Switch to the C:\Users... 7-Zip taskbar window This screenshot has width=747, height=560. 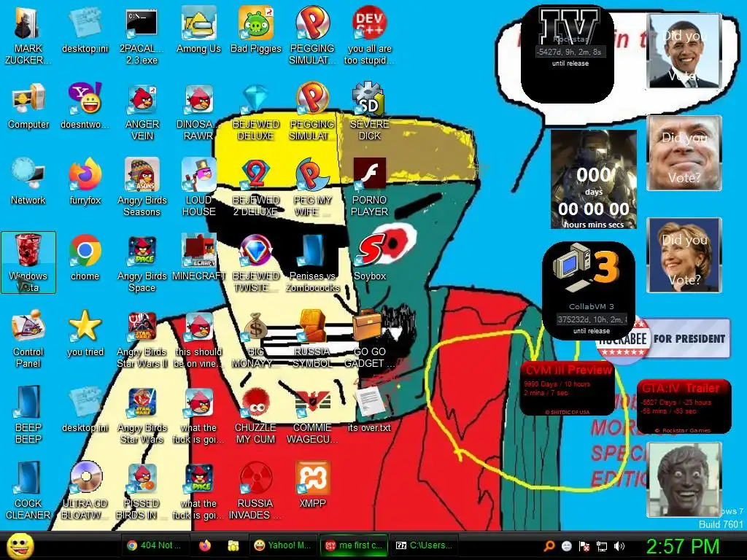pos(424,545)
